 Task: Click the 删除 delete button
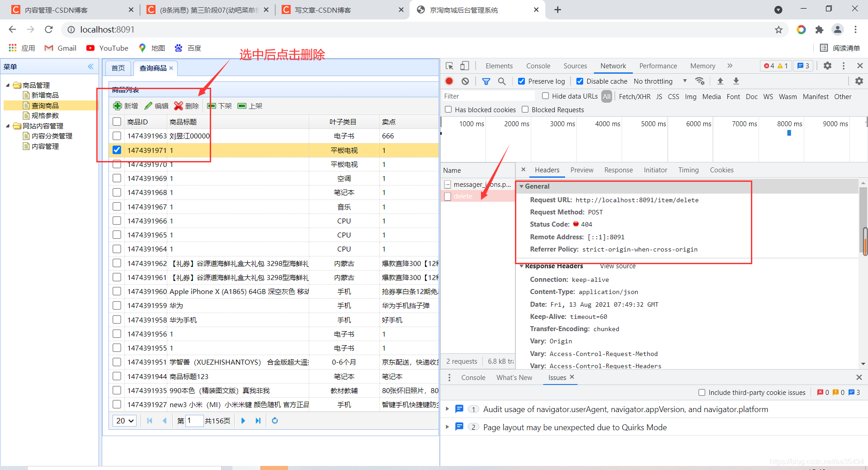point(187,106)
